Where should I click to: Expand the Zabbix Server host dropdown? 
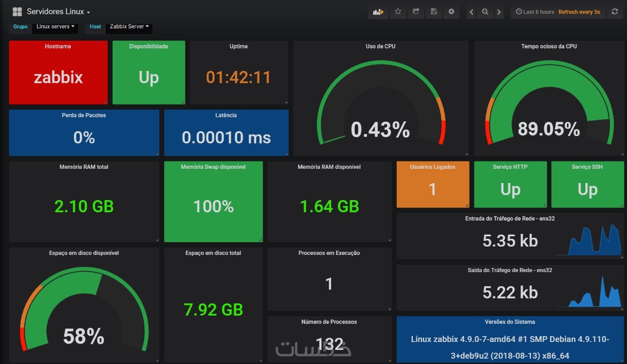coord(129,26)
